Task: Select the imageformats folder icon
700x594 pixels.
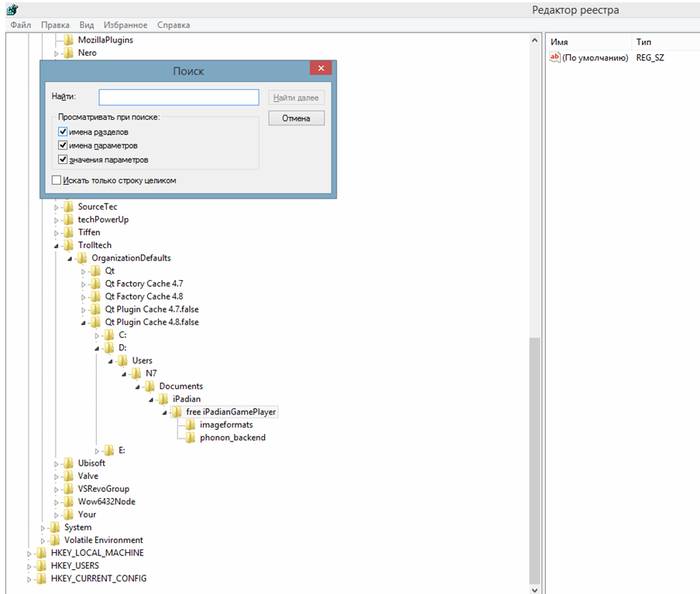Action: 191,424
